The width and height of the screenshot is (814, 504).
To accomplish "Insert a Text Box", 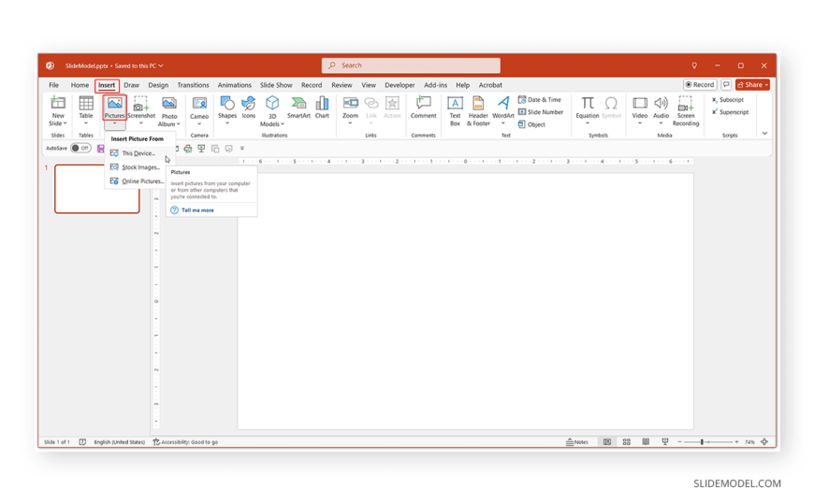I will [455, 111].
